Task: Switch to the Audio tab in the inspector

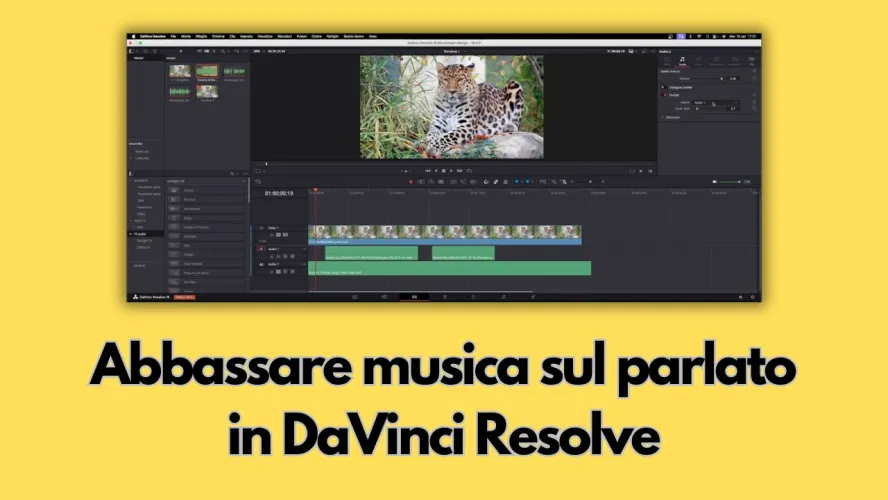Action: 682,61
